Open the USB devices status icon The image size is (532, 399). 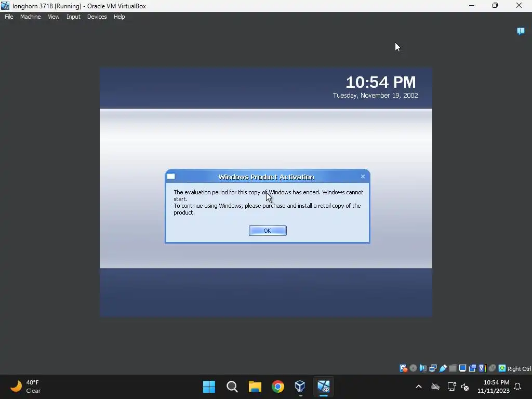pyautogui.click(x=443, y=368)
